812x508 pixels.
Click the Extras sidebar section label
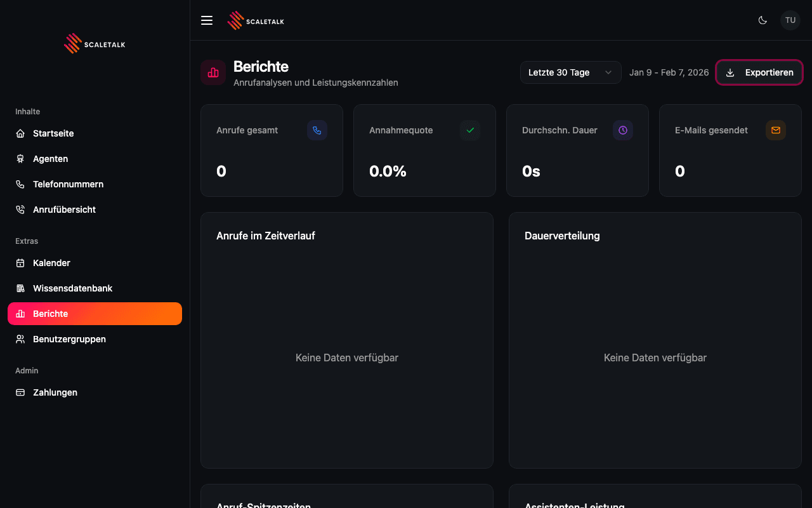27,241
